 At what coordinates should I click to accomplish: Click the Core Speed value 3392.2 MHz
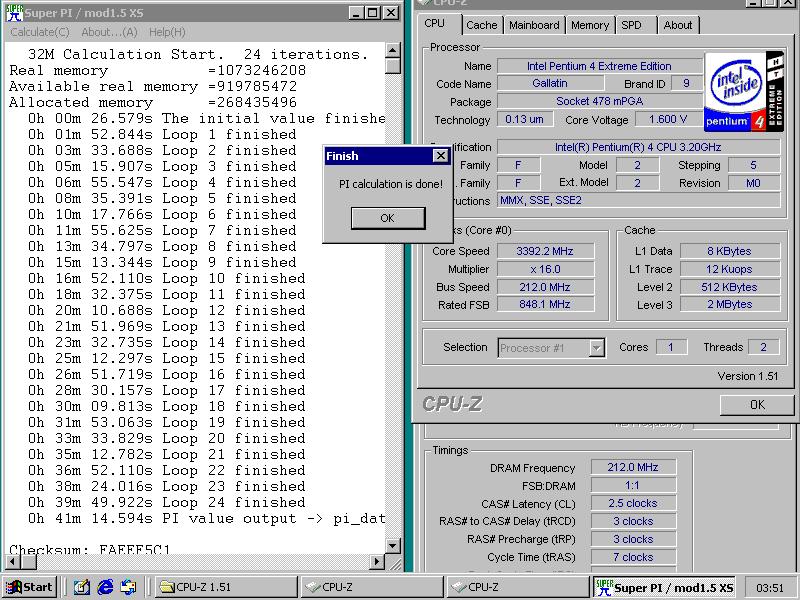[545, 251]
